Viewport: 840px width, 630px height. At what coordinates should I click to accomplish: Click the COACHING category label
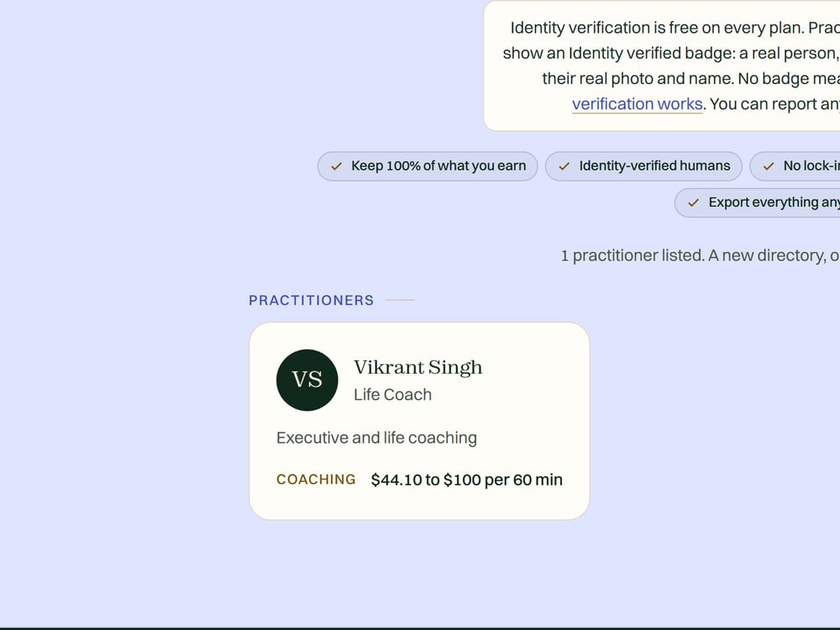click(316, 480)
